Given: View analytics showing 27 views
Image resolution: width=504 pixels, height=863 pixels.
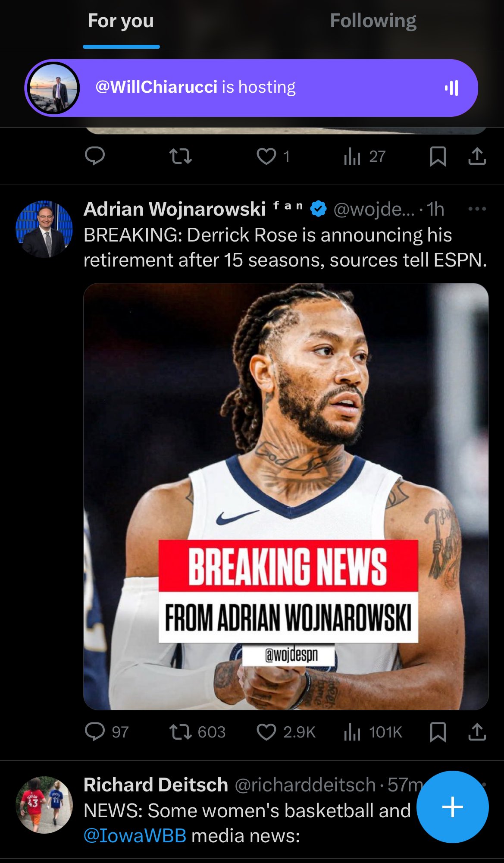Looking at the screenshot, I should pos(365,156).
